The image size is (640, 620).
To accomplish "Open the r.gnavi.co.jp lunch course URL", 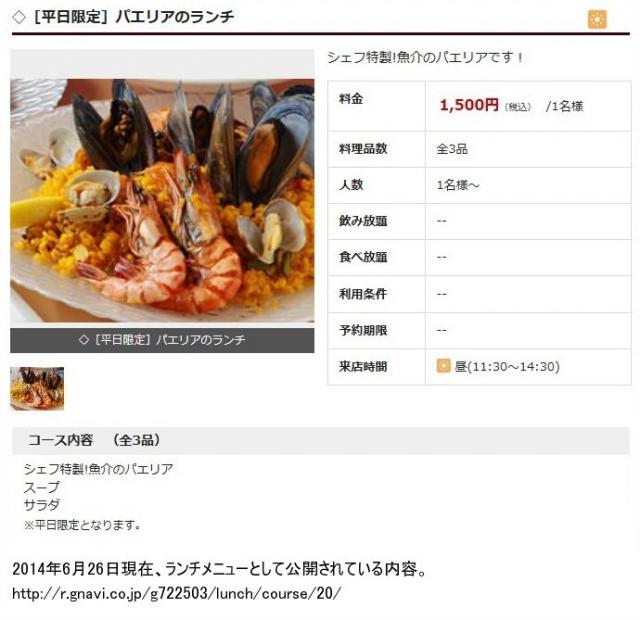I will click(176, 593).
